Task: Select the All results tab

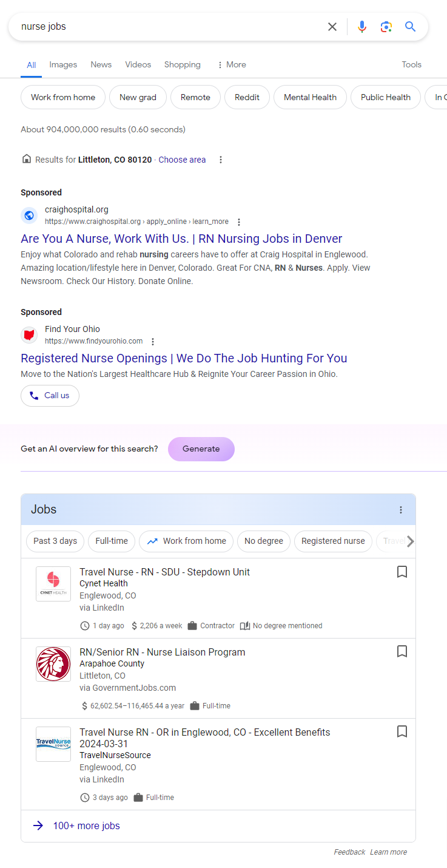Action: pos(32,65)
